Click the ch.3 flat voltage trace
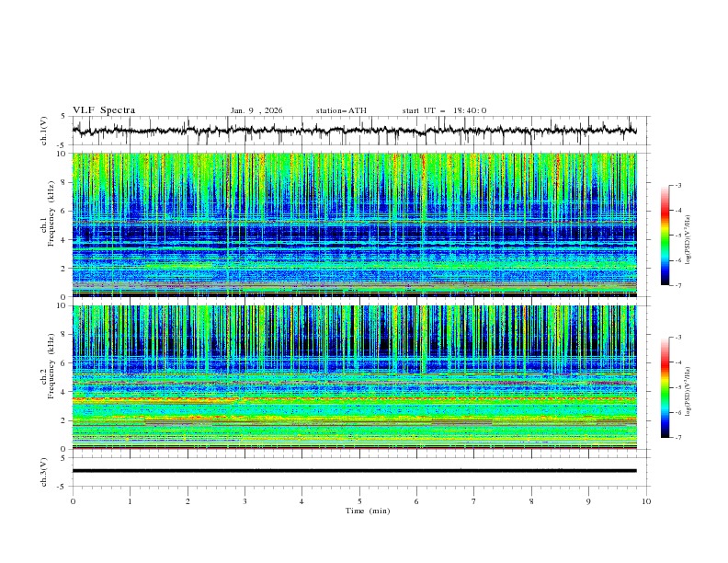 358,470
